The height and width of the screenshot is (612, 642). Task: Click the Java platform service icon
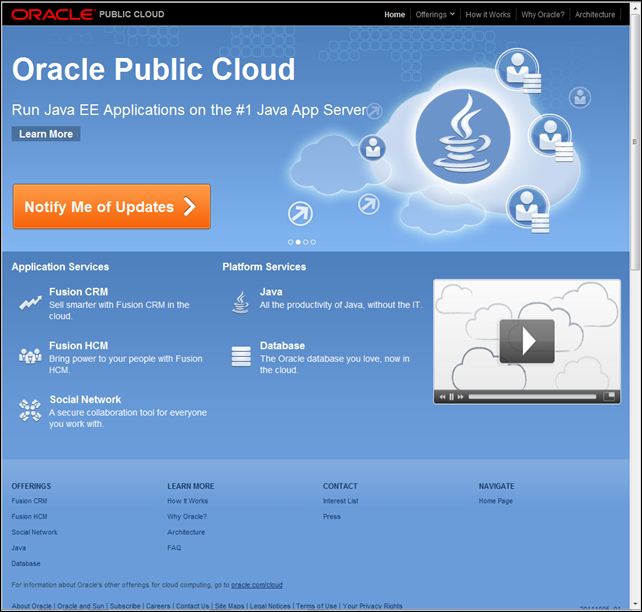241,303
